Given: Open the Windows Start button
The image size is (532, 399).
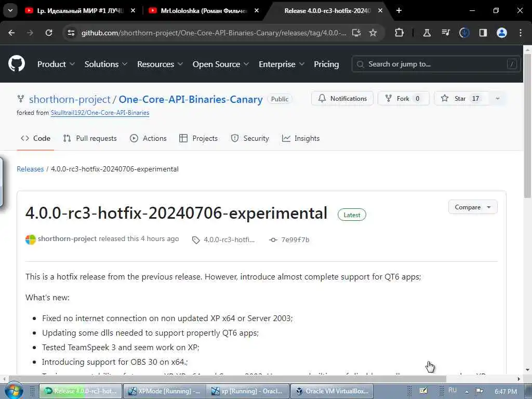Looking at the screenshot, I should tap(13, 391).
